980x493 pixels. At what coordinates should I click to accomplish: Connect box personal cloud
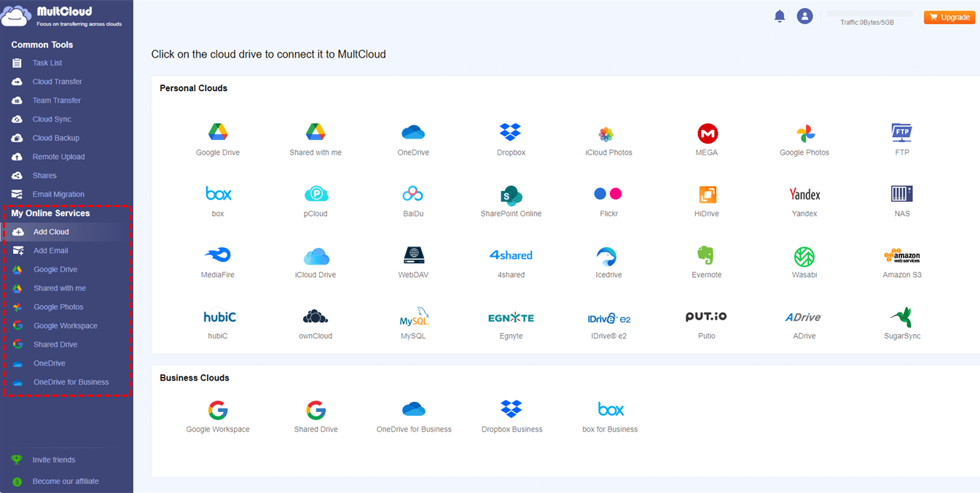coord(218,201)
